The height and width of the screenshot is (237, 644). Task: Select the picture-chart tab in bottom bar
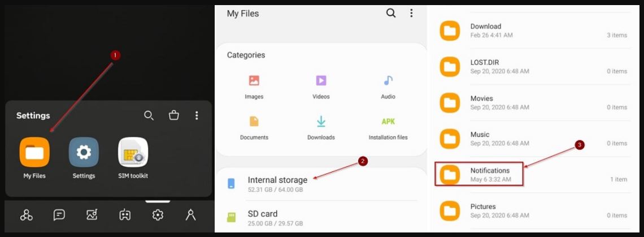pyautogui.click(x=92, y=214)
